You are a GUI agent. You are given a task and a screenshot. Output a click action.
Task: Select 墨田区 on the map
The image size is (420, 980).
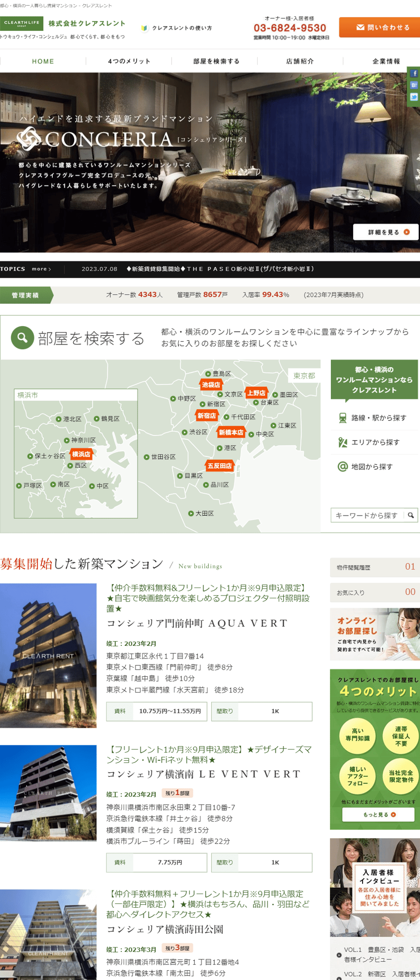(285, 395)
